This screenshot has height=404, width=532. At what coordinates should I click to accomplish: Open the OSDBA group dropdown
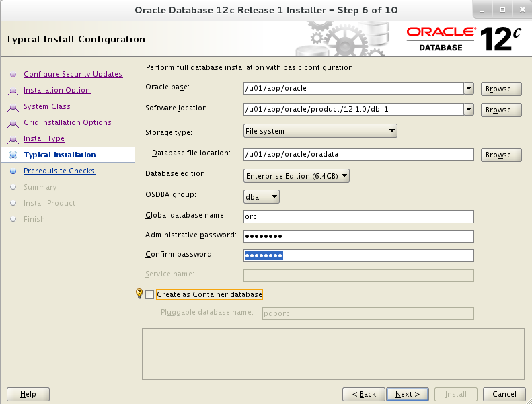[261, 197]
